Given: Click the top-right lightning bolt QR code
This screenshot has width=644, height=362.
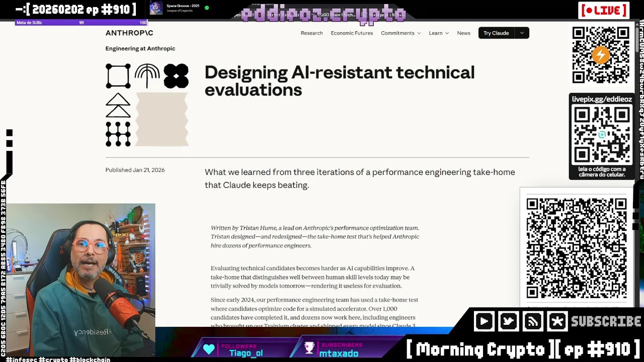Looking at the screenshot, I should coord(601,55).
